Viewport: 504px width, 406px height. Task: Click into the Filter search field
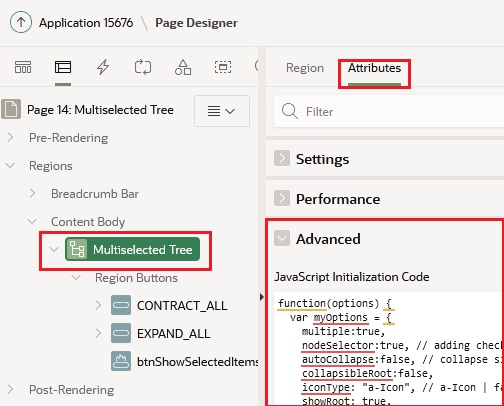389,111
